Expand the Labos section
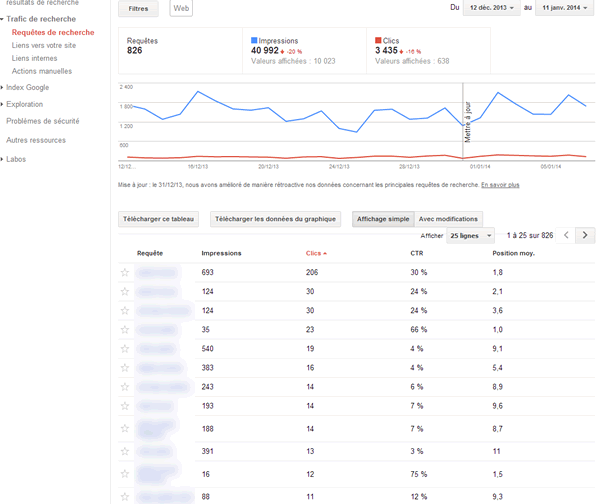 pos(2,159)
